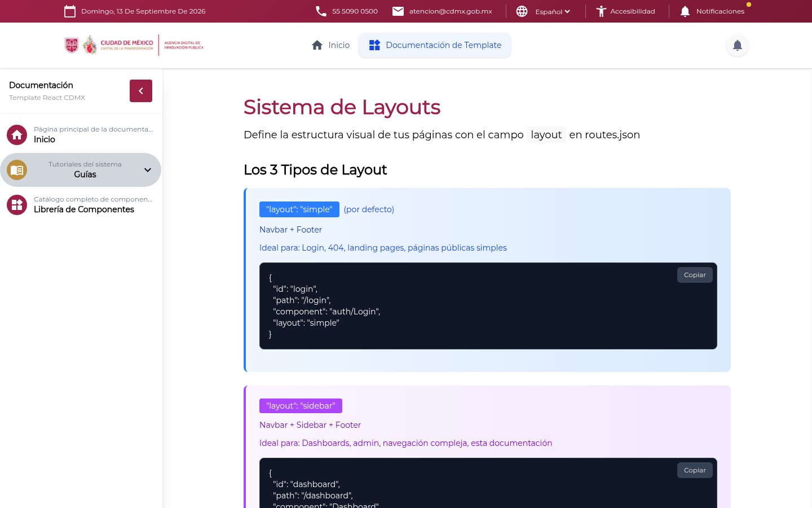This screenshot has height=508, width=812.
Task: Click the accessibility person icon
Action: click(x=601, y=11)
